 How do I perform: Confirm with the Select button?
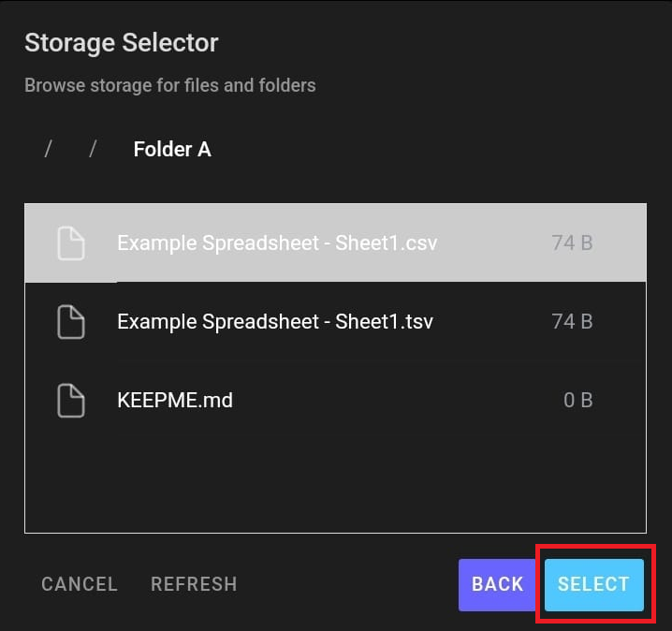[593, 584]
